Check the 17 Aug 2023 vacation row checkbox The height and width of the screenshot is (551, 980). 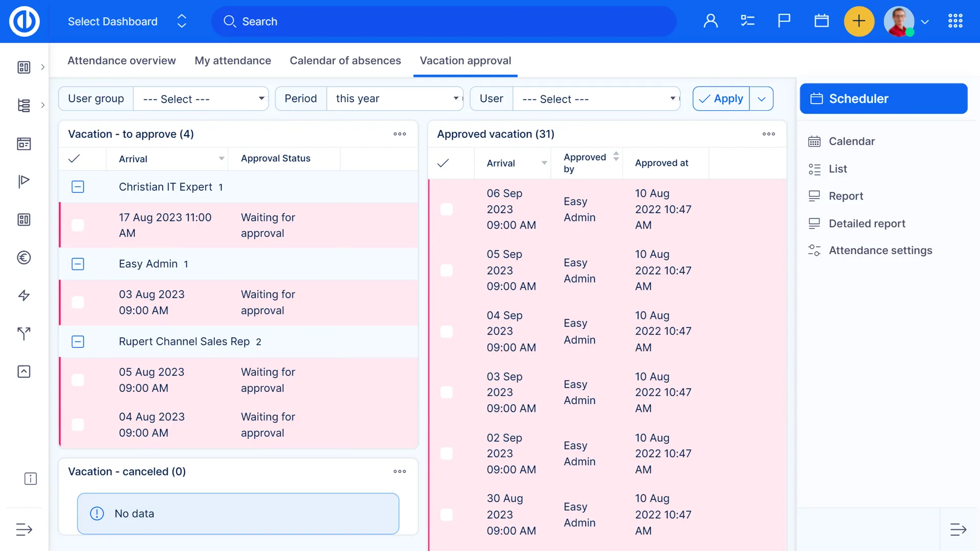tap(78, 225)
